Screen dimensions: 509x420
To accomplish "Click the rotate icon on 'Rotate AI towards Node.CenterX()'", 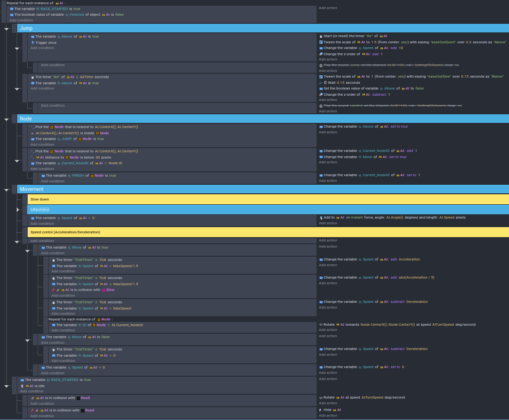I will [321, 325].
